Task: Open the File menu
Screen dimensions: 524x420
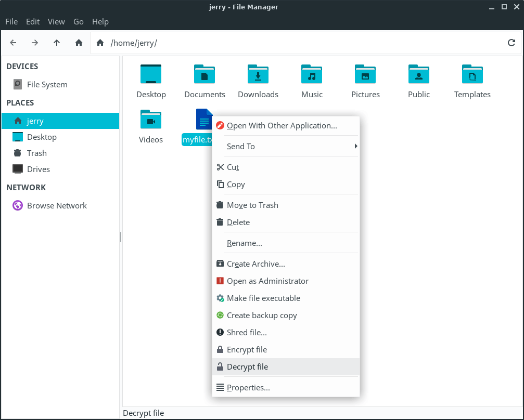Action: coord(11,21)
